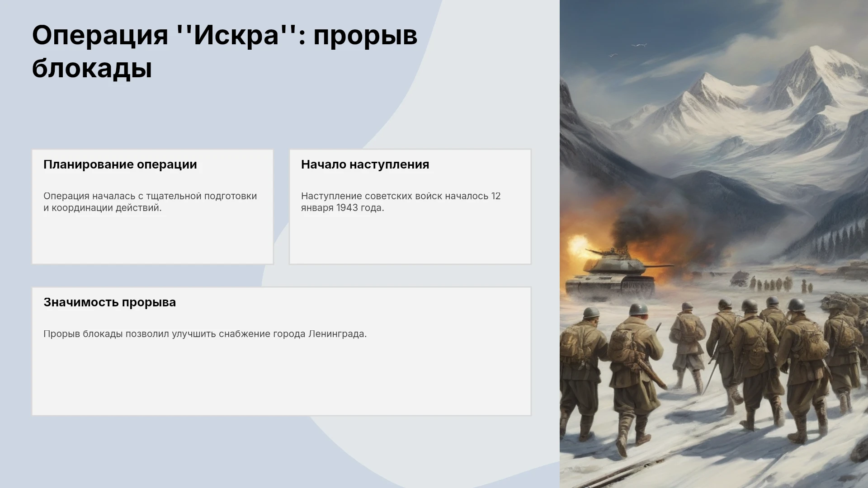Select the "Планирование операции" card heading
Image resolution: width=868 pixels, height=488 pixels.
click(x=120, y=164)
